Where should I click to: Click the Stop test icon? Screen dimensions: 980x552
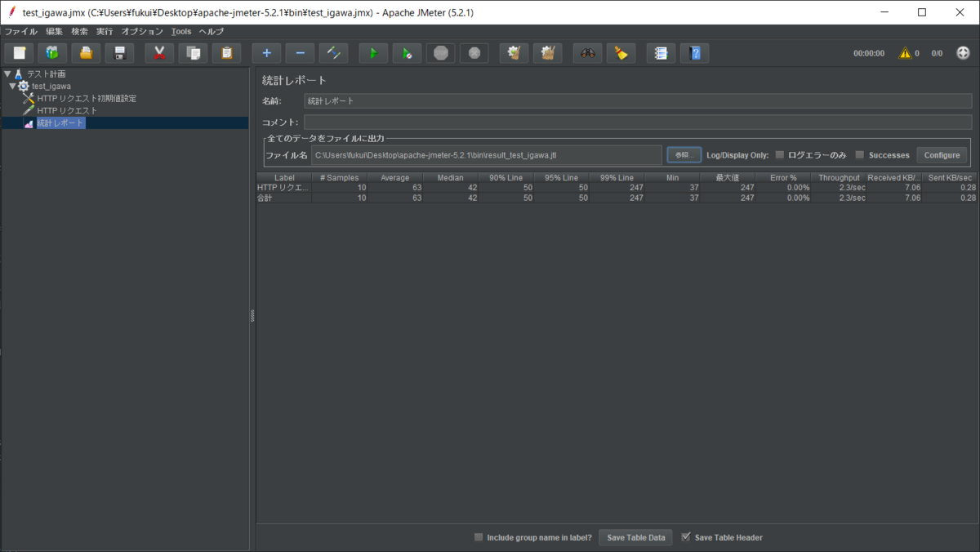[x=441, y=53]
